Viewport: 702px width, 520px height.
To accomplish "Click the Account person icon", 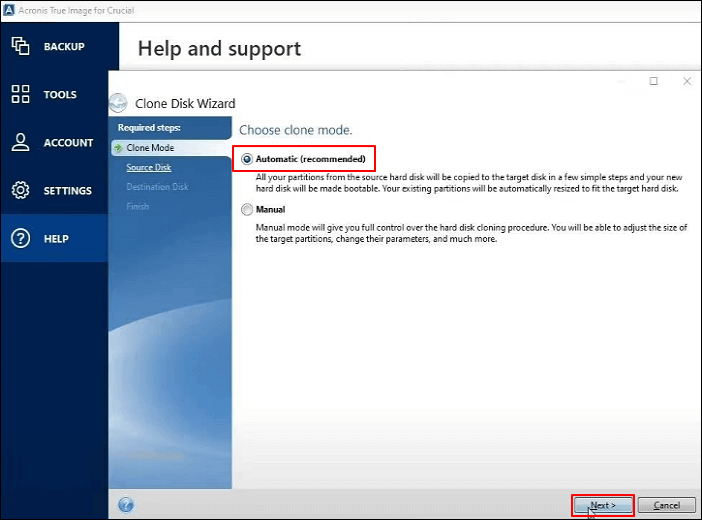I will pyautogui.click(x=20, y=142).
